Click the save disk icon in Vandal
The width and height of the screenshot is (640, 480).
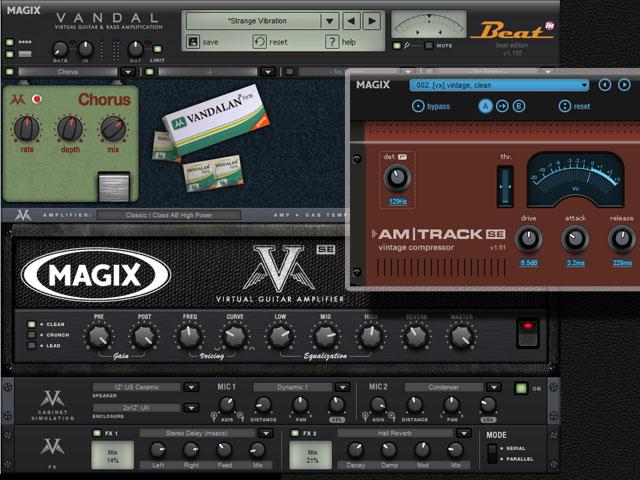click(x=193, y=42)
